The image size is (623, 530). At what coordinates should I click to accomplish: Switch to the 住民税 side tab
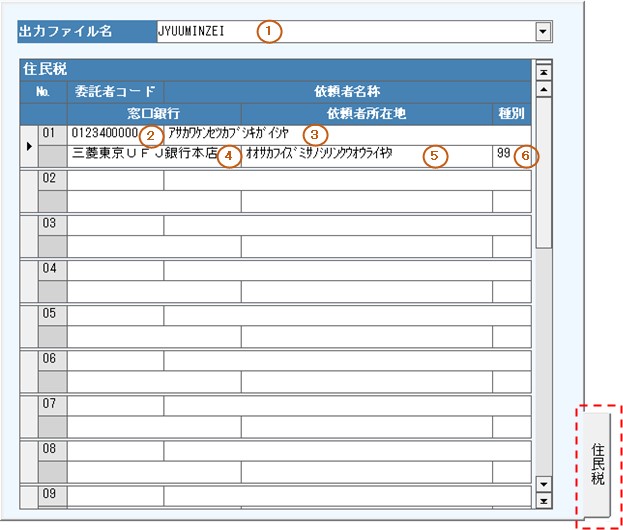click(x=597, y=465)
